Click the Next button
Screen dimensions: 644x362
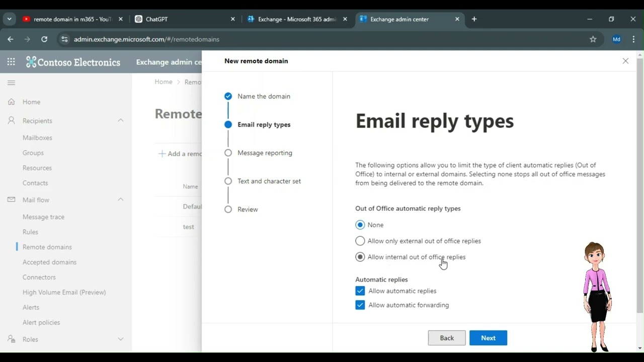point(488,338)
